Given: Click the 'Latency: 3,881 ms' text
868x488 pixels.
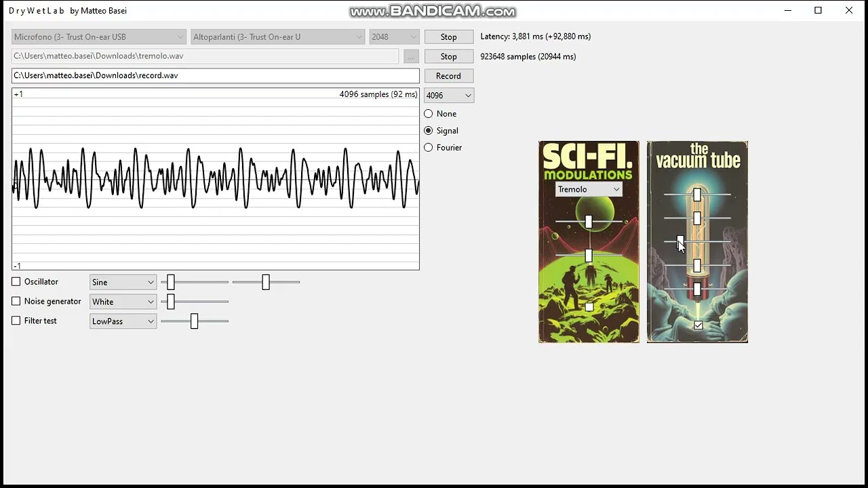Looking at the screenshot, I should coord(536,37).
